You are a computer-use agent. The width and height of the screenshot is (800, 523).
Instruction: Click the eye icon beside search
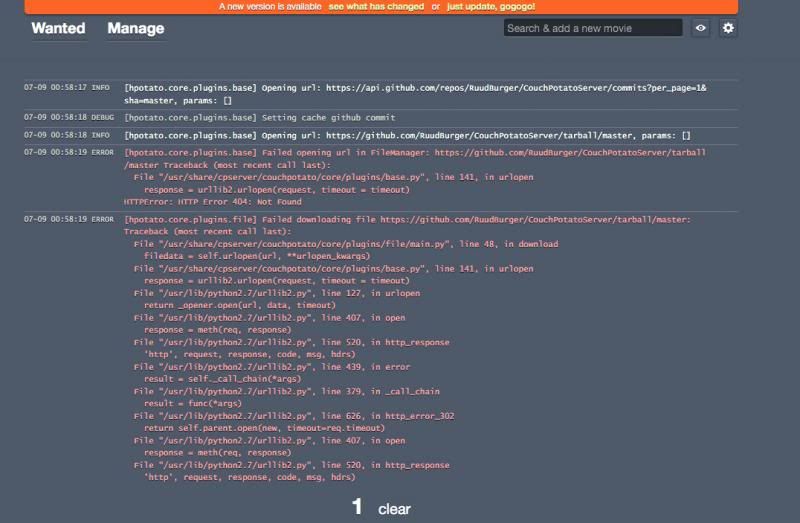[x=700, y=28]
